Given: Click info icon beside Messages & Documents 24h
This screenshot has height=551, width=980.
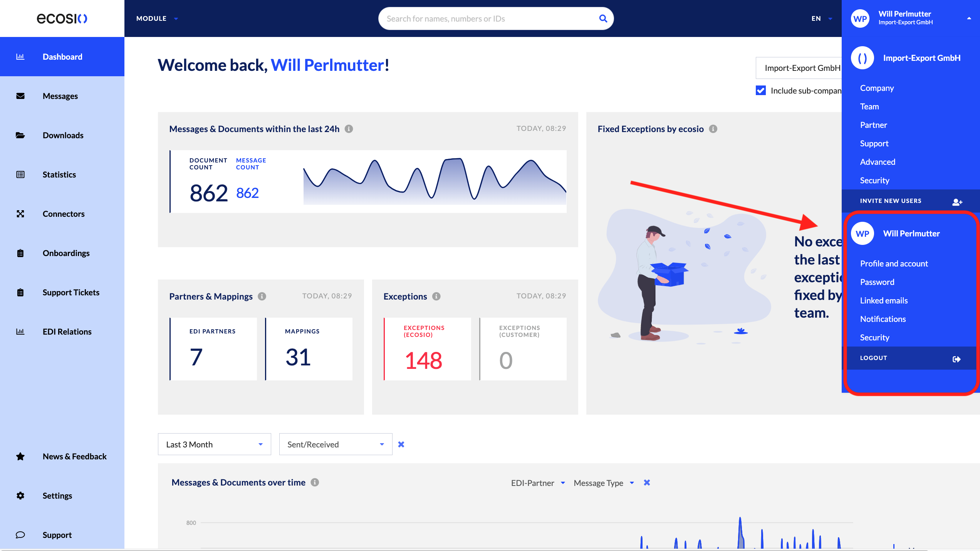Looking at the screenshot, I should [349, 129].
